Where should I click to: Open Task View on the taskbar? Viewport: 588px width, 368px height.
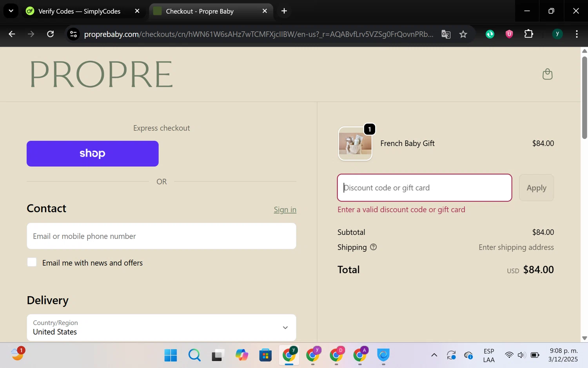(x=218, y=355)
